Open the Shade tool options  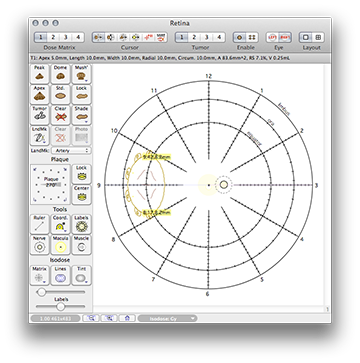pyautogui.click(x=81, y=115)
